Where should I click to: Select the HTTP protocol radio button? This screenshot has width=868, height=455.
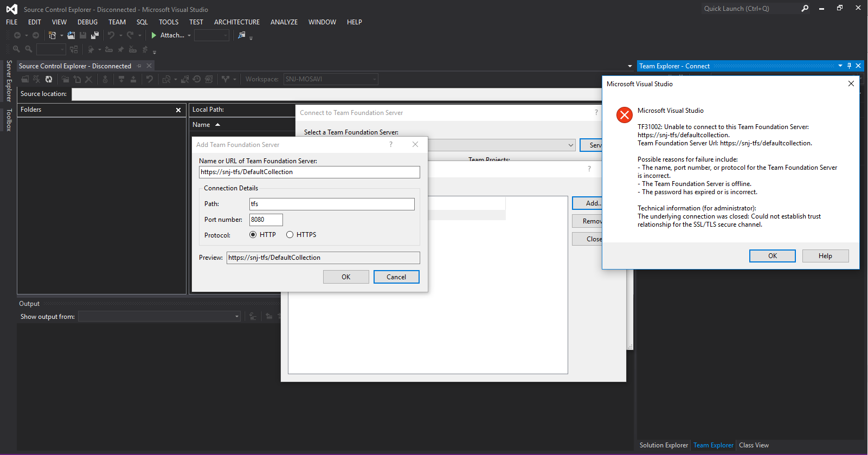(253, 235)
